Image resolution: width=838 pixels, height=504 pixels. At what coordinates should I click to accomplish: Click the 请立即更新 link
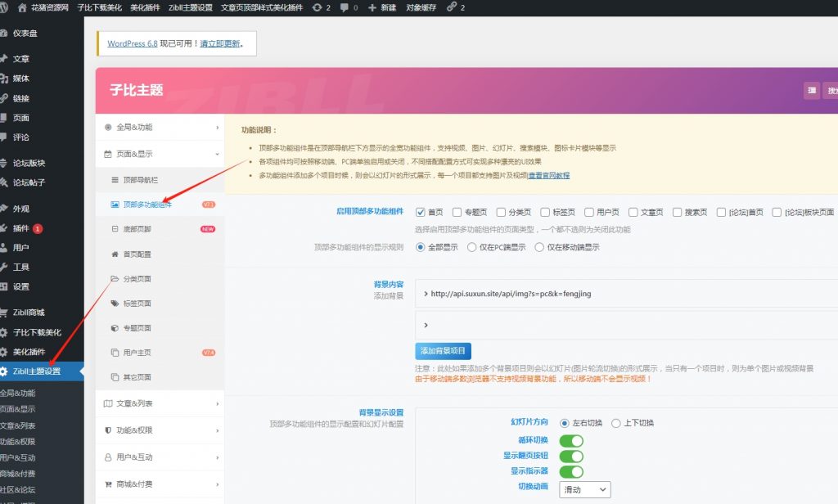tap(220, 44)
